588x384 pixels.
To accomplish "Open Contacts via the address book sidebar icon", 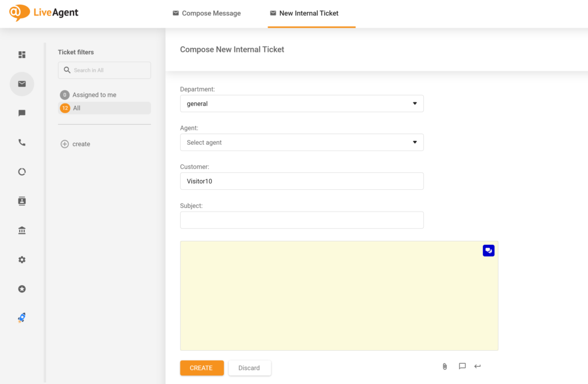I will [22, 201].
